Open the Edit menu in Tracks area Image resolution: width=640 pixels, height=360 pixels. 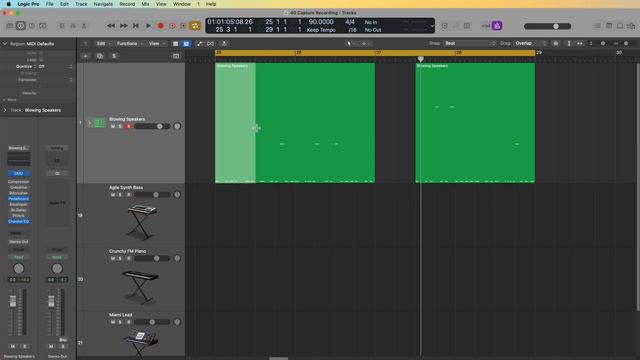coord(103,43)
